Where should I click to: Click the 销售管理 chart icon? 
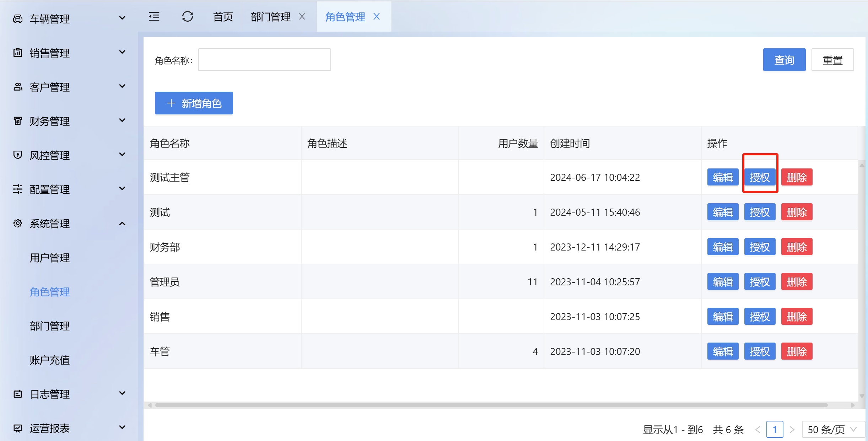[17, 53]
